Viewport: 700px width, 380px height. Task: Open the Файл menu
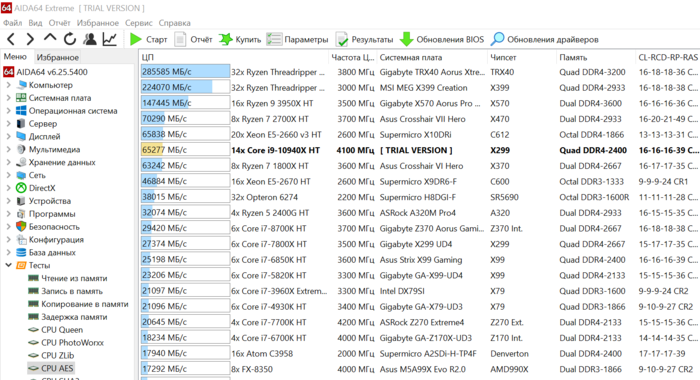[12, 23]
